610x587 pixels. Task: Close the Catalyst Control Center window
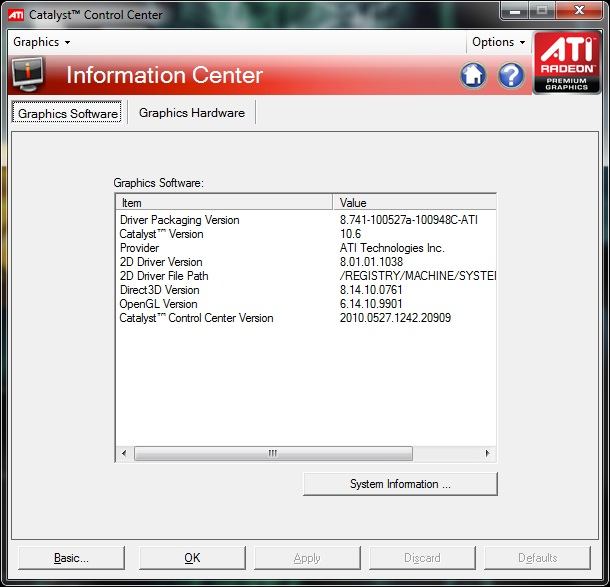click(x=579, y=11)
